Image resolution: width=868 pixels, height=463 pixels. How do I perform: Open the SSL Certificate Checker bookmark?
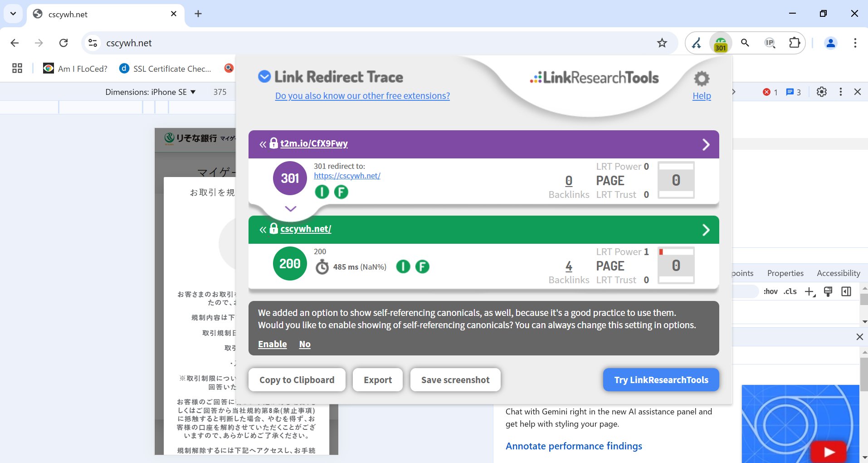(165, 69)
